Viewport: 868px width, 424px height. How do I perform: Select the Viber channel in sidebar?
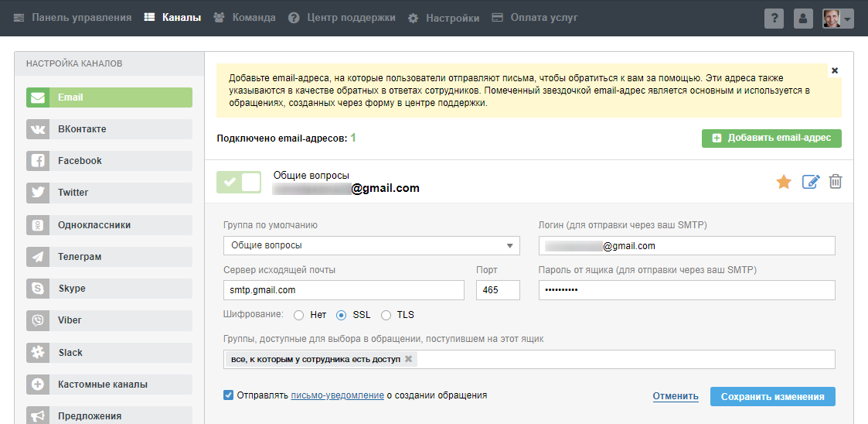click(109, 320)
